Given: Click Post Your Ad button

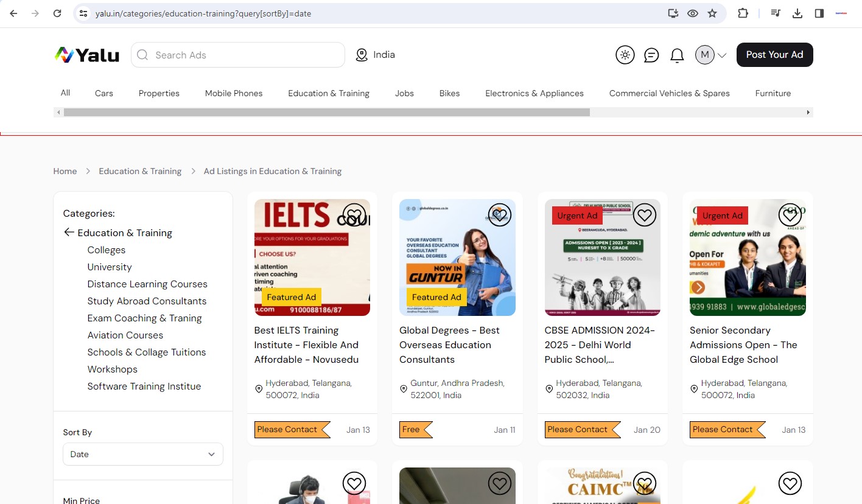Looking at the screenshot, I should click(774, 55).
